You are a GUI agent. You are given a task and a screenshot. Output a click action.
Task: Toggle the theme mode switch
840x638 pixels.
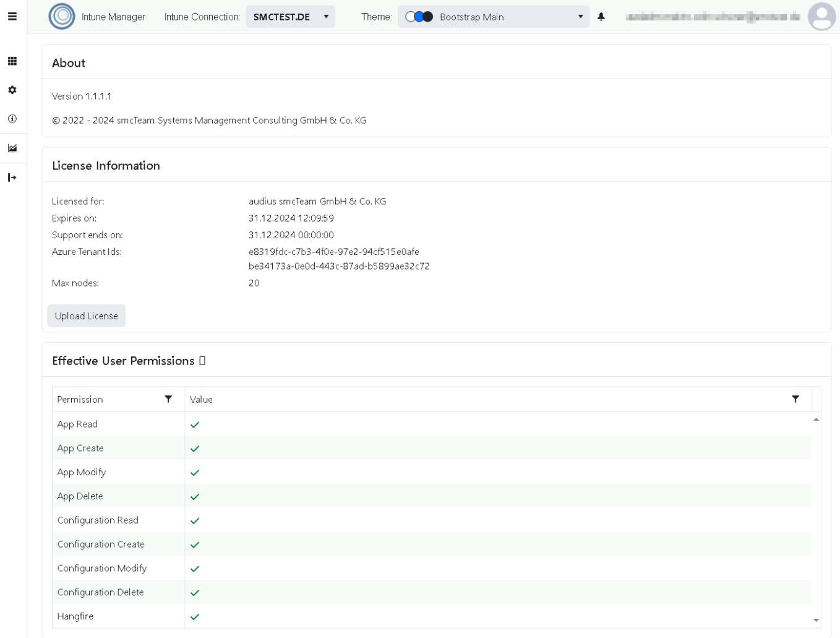tap(419, 17)
